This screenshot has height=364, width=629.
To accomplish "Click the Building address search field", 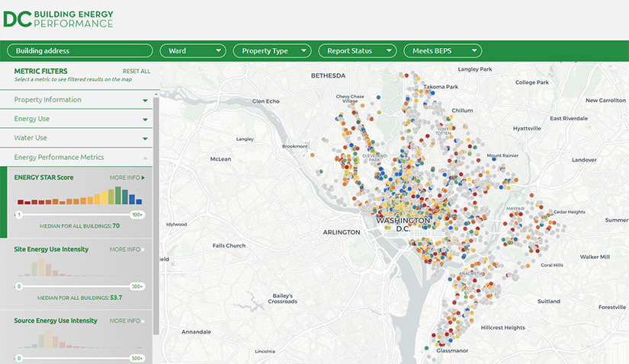I will pyautogui.click(x=79, y=51).
